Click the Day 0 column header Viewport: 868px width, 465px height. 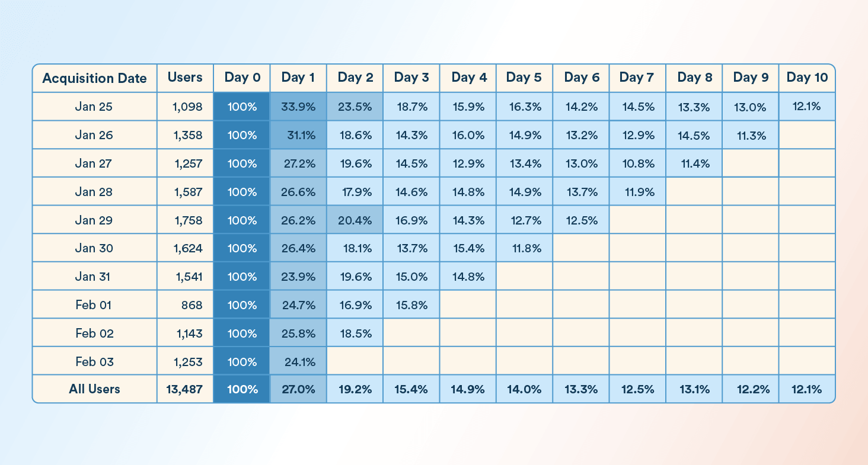pyautogui.click(x=242, y=78)
